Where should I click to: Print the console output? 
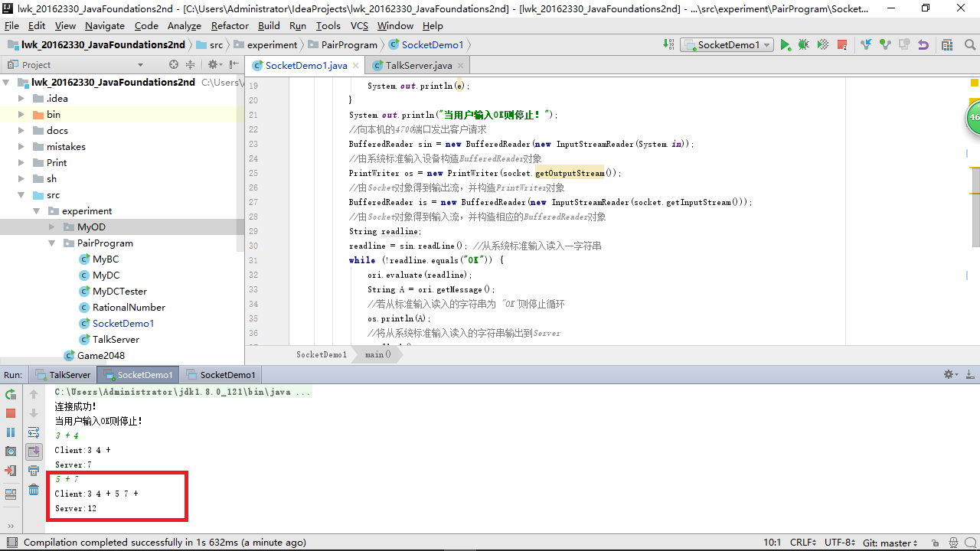pos(34,471)
